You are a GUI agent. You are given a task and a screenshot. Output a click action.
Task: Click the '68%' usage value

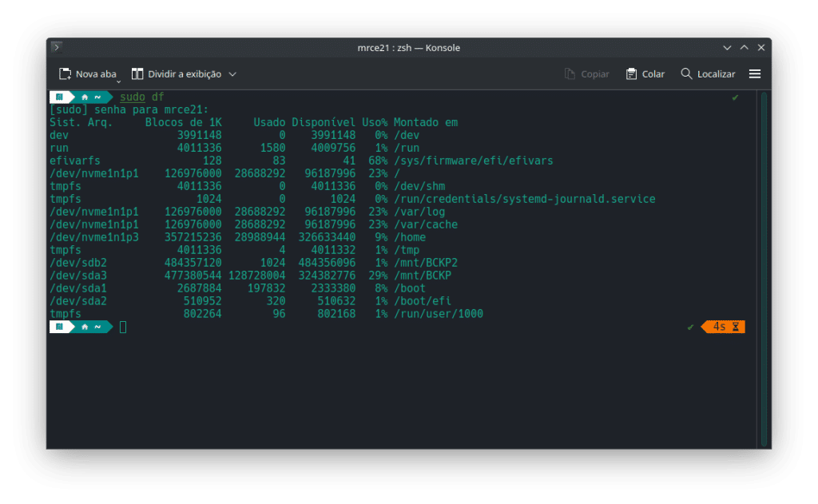378,161
